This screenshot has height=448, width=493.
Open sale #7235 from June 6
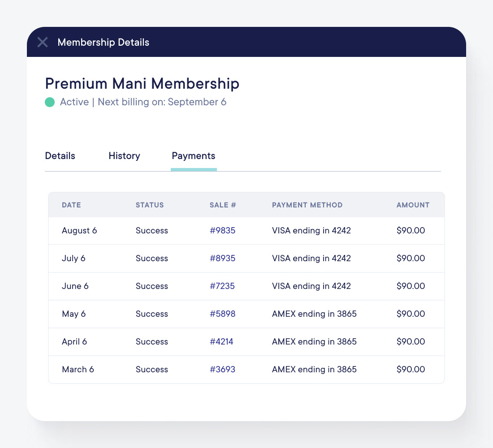pyautogui.click(x=222, y=286)
